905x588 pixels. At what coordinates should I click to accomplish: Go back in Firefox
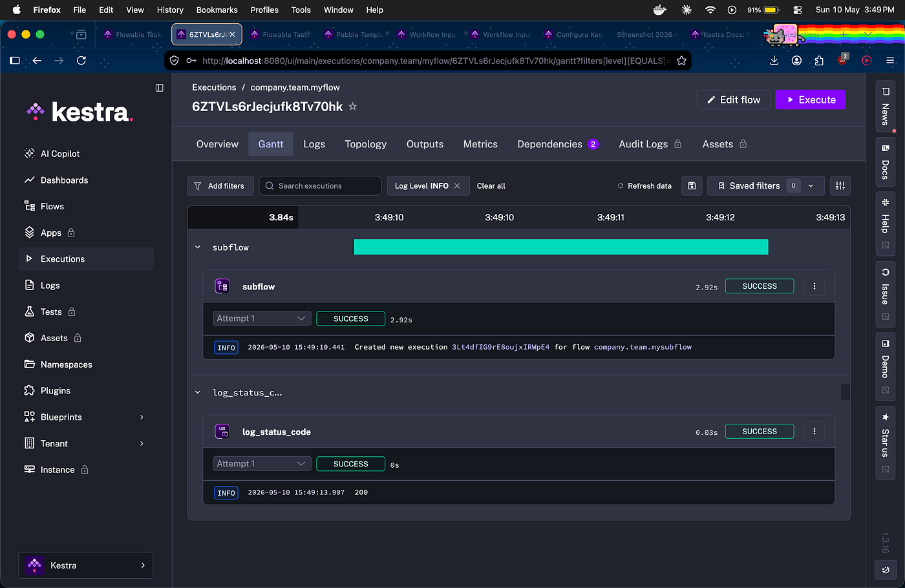(37, 61)
